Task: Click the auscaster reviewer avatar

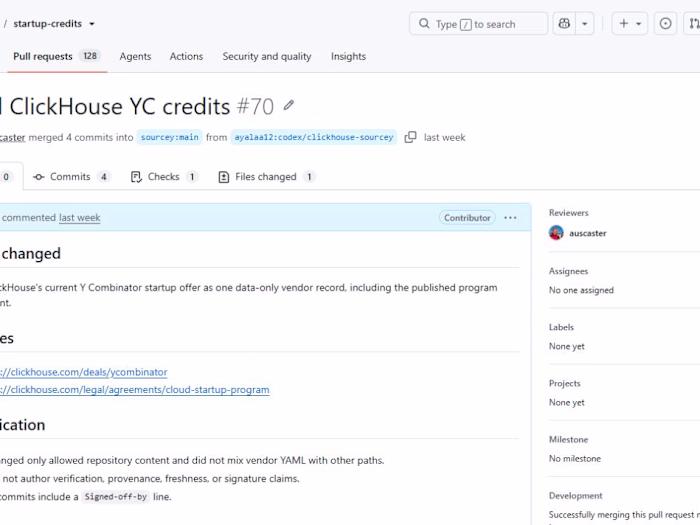Action: [556, 233]
